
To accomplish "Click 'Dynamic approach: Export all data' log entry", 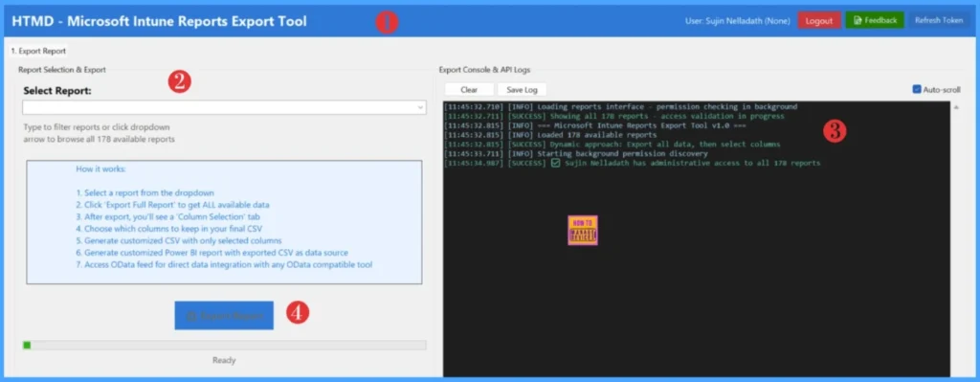I will tap(612, 145).
